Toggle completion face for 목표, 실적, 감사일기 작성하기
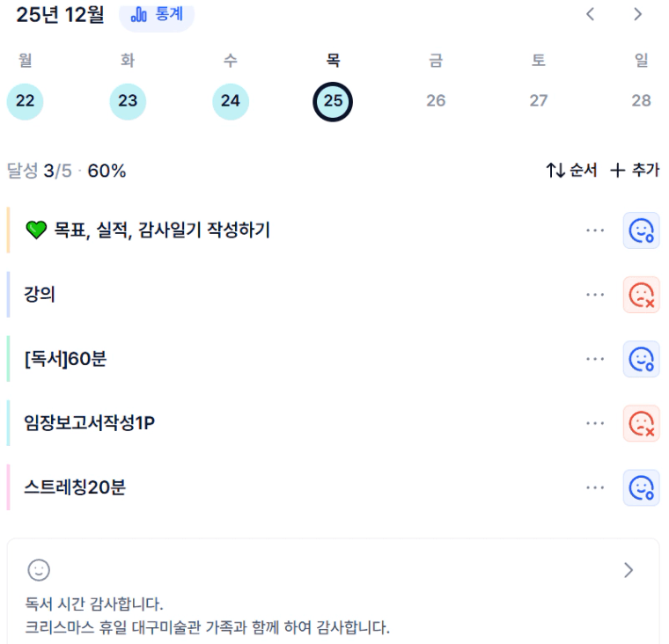669x644 pixels. [x=641, y=231]
